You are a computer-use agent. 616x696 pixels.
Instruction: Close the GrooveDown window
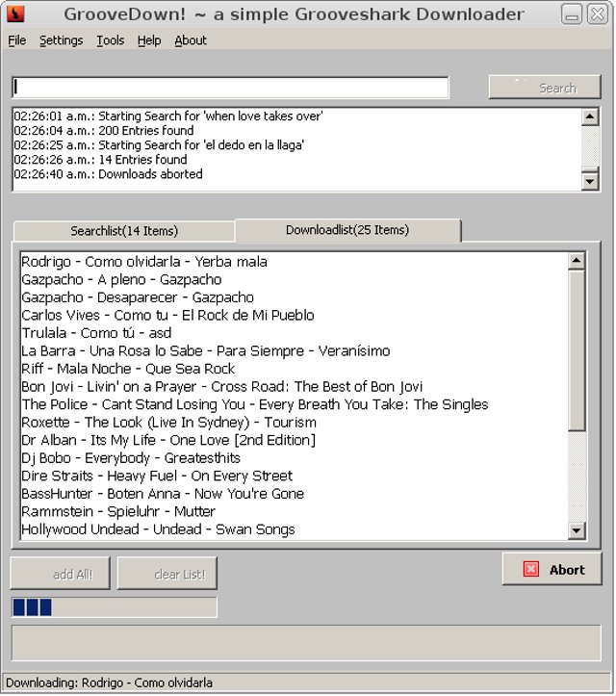tap(598, 14)
